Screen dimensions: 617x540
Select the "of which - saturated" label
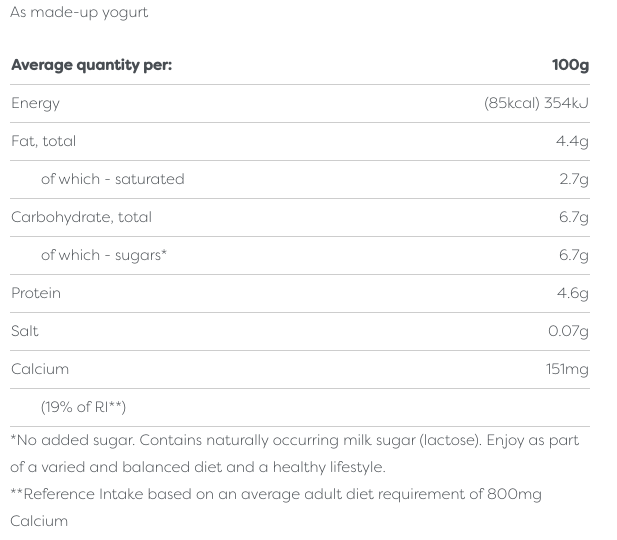tap(112, 179)
